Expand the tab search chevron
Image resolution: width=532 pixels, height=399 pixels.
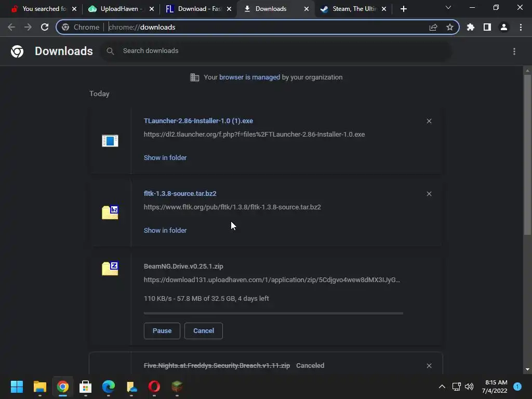pos(448,7)
